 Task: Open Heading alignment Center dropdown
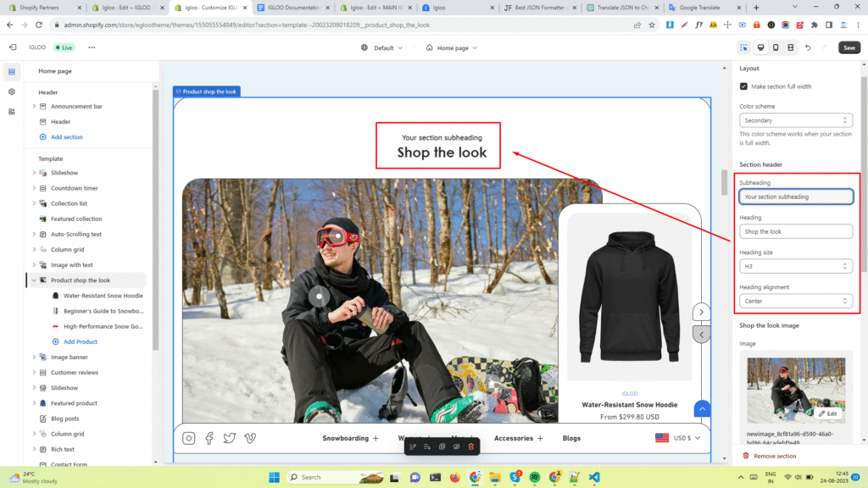tap(795, 301)
